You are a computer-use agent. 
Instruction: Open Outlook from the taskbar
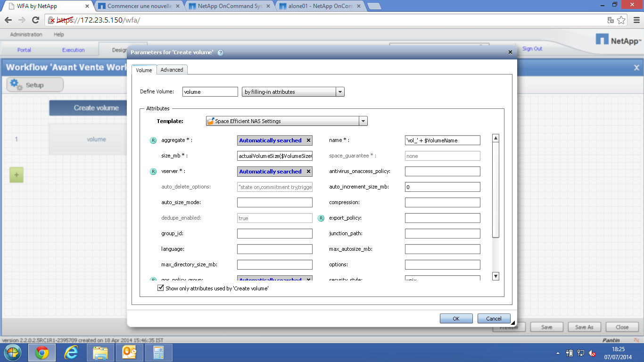pos(130,353)
